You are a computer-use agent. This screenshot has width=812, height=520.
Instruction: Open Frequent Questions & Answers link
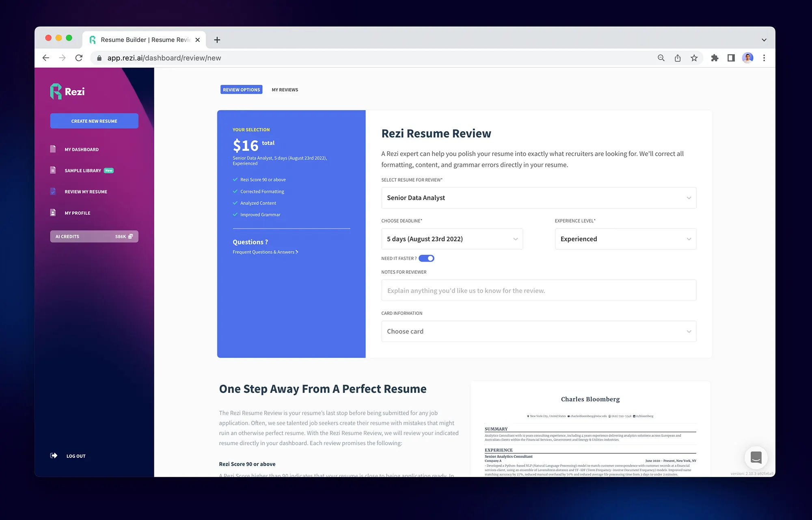pos(265,252)
